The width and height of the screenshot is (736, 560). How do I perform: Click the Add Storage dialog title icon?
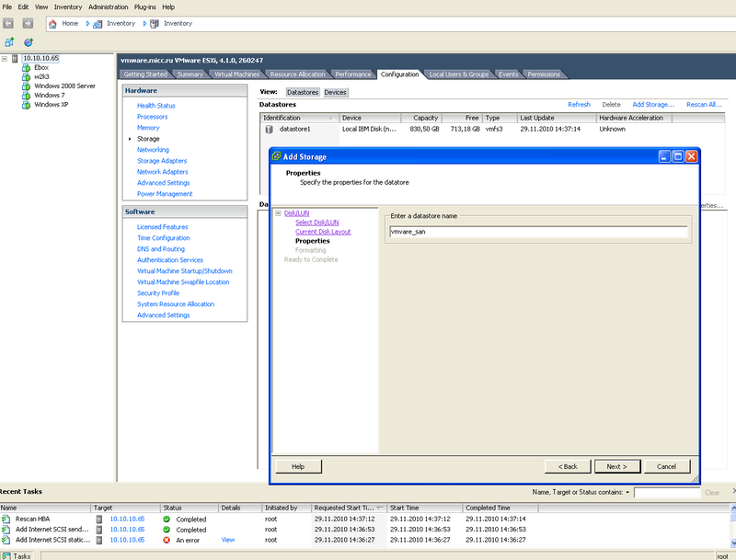277,156
